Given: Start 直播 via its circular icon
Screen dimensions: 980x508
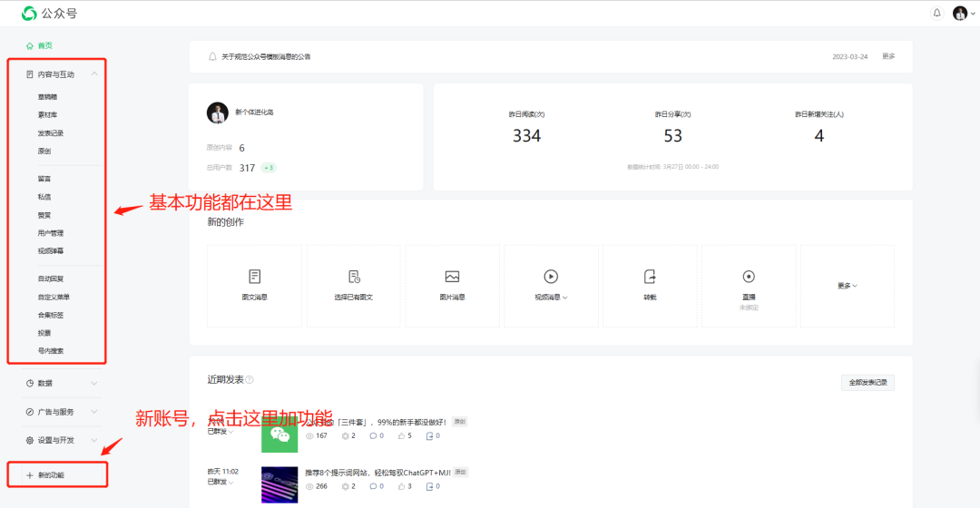Looking at the screenshot, I should (749, 276).
